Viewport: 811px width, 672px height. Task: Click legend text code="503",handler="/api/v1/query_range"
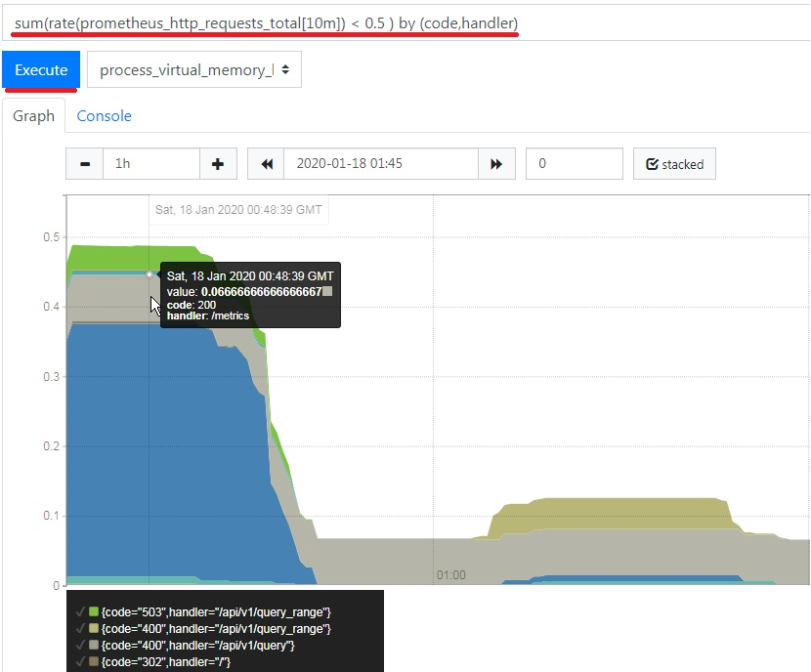216,612
